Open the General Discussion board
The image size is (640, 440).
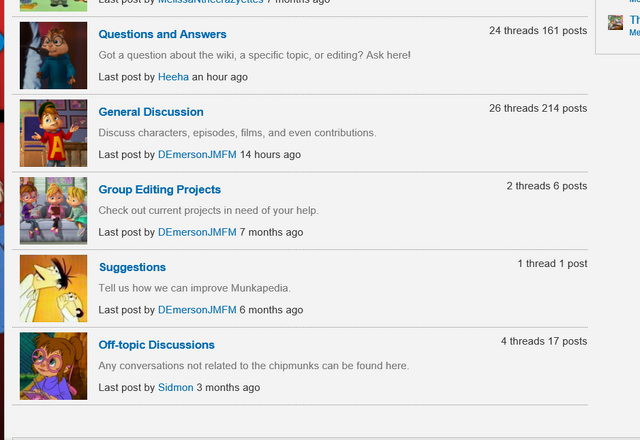tap(151, 112)
